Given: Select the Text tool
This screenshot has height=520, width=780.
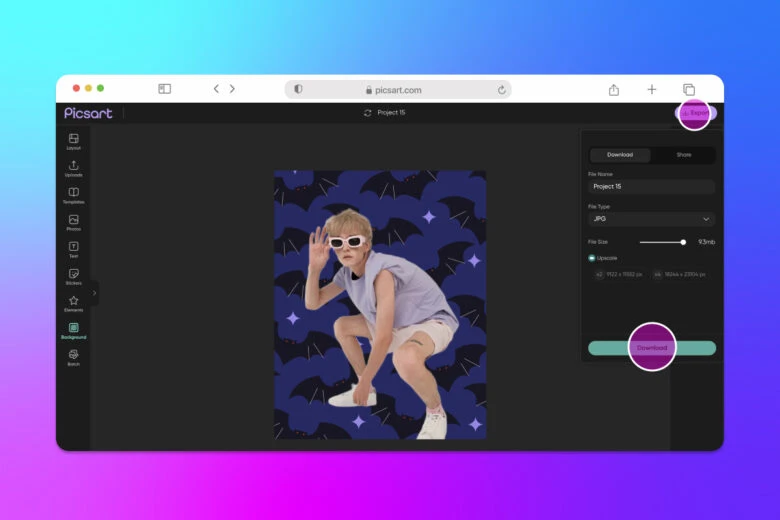Looking at the screenshot, I should pos(73,247).
